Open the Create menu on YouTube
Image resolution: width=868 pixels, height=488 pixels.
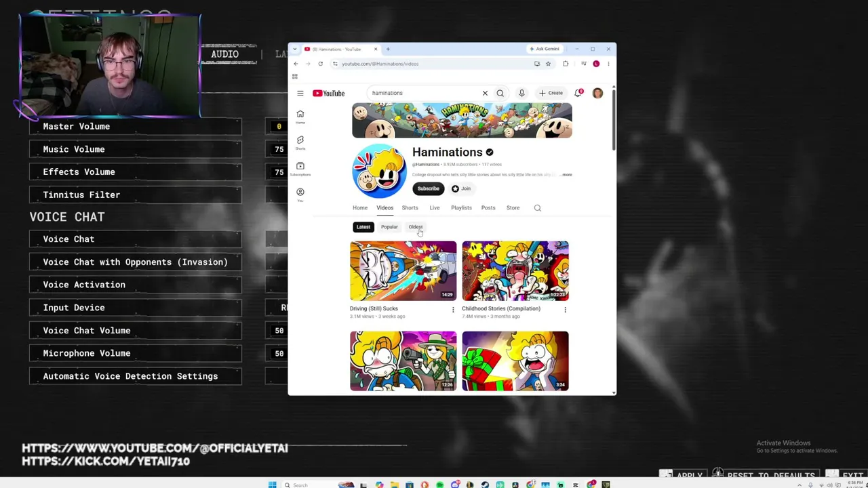point(551,93)
